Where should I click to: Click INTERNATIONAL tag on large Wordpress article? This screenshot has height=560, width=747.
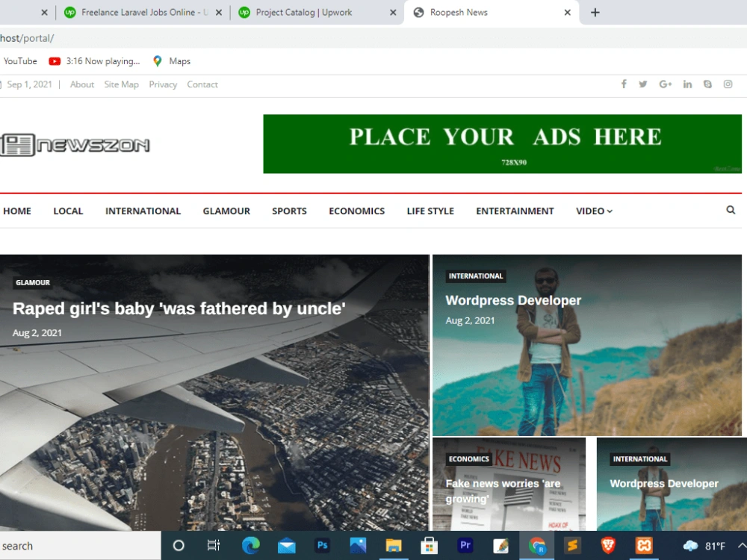point(475,276)
